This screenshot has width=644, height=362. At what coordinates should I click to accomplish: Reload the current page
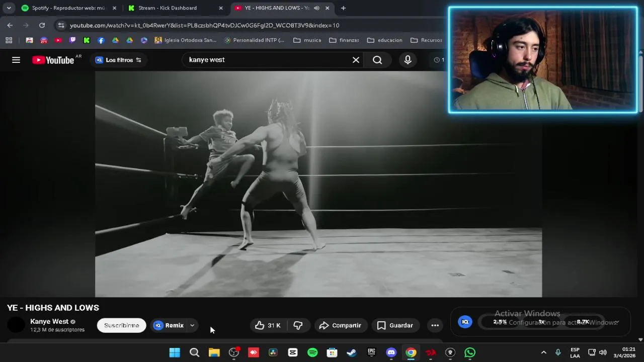[x=42, y=25]
